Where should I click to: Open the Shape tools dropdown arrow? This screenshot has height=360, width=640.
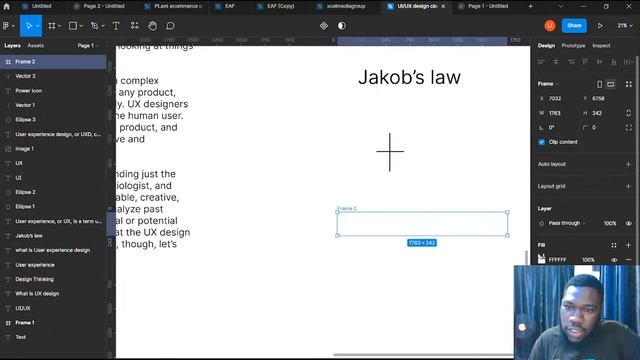coord(81,26)
